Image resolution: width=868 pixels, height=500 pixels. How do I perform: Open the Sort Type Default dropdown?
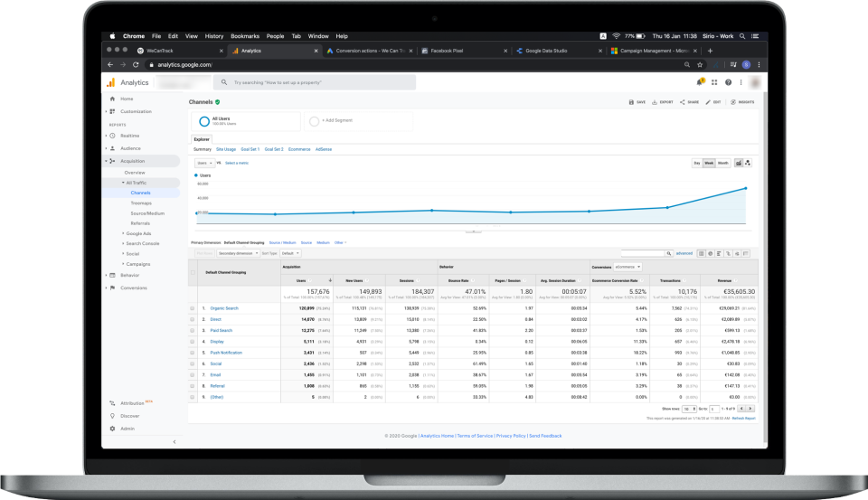(x=290, y=253)
